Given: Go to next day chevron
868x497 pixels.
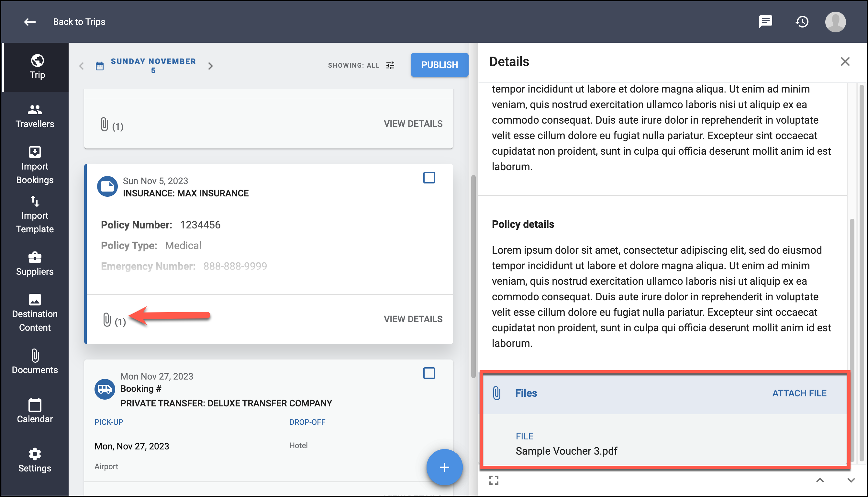Looking at the screenshot, I should (x=210, y=66).
